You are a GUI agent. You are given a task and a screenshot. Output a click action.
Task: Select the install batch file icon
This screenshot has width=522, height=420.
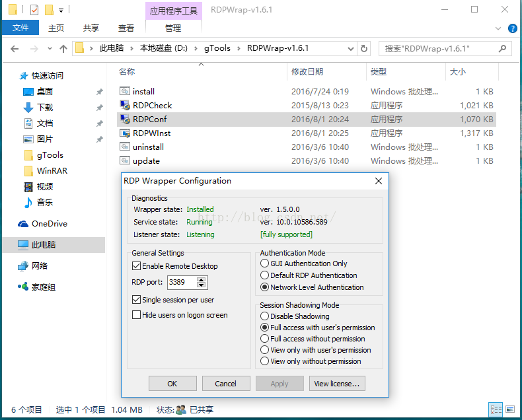tap(125, 91)
